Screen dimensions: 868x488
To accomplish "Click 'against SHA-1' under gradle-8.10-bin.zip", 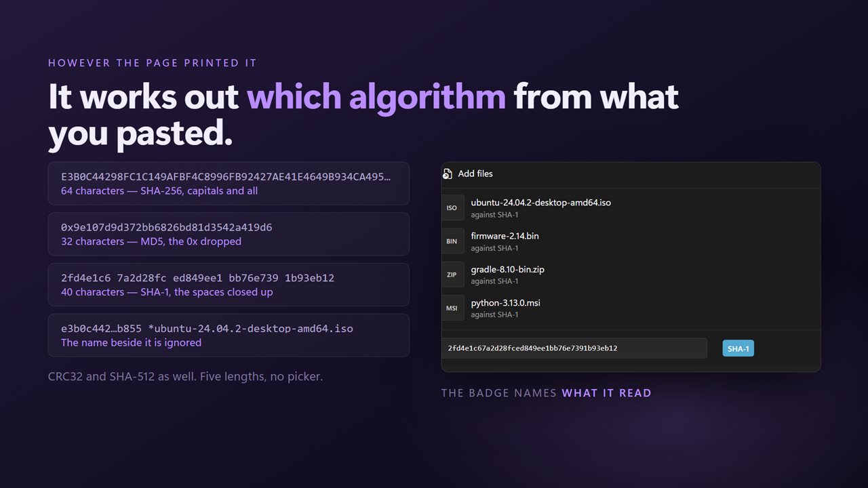I will [494, 281].
